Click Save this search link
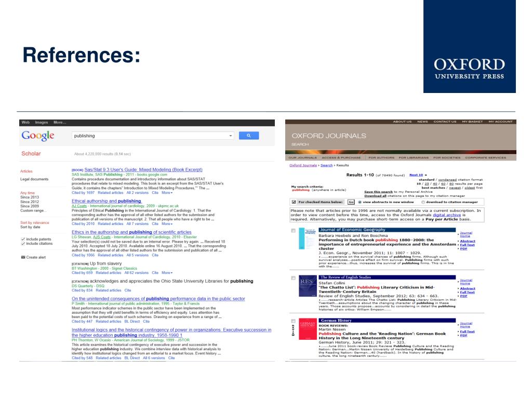 point(378,192)
